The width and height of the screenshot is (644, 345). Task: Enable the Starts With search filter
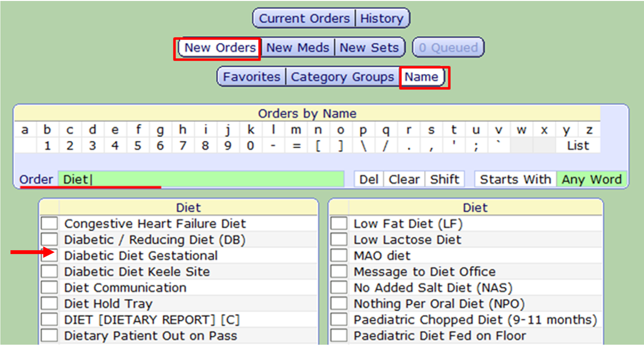pos(515,179)
